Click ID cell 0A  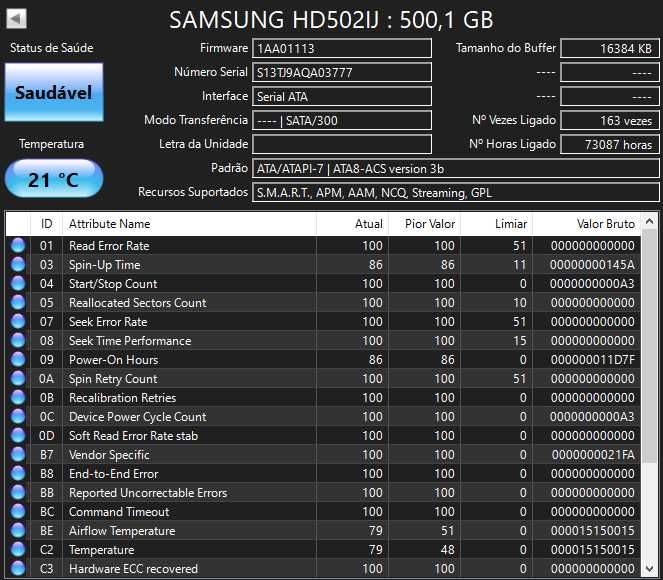(x=47, y=379)
